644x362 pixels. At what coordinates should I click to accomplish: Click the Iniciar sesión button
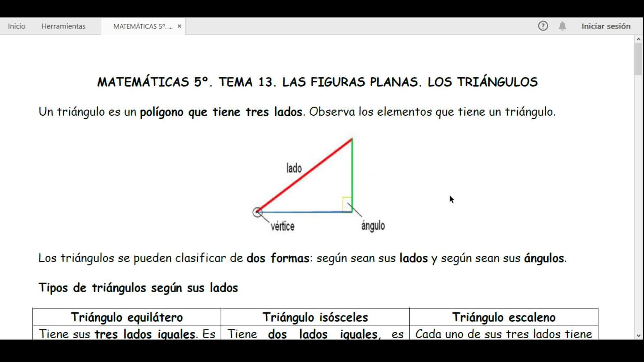pyautogui.click(x=606, y=26)
